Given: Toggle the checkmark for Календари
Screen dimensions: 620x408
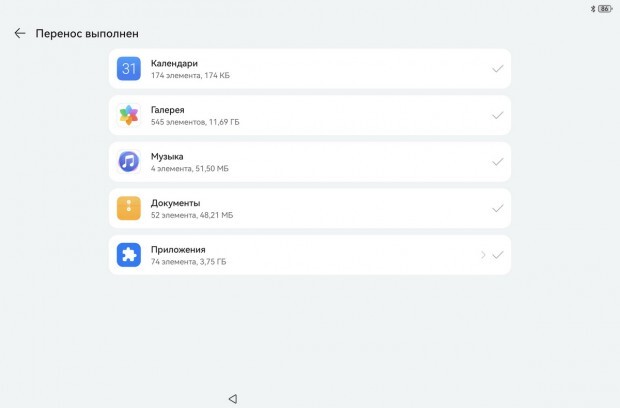Looking at the screenshot, I should [x=497, y=69].
